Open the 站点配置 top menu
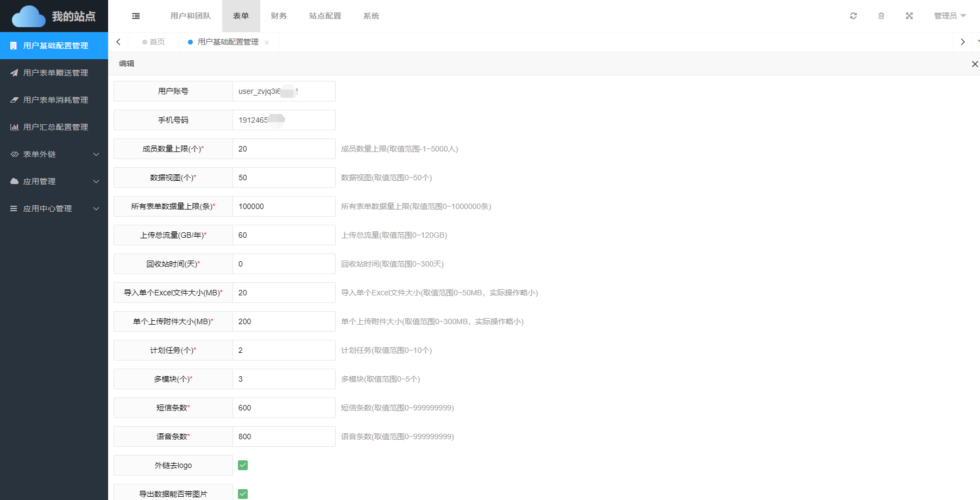This screenshot has width=980, height=500. pyautogui.click(x=325, y=16)
